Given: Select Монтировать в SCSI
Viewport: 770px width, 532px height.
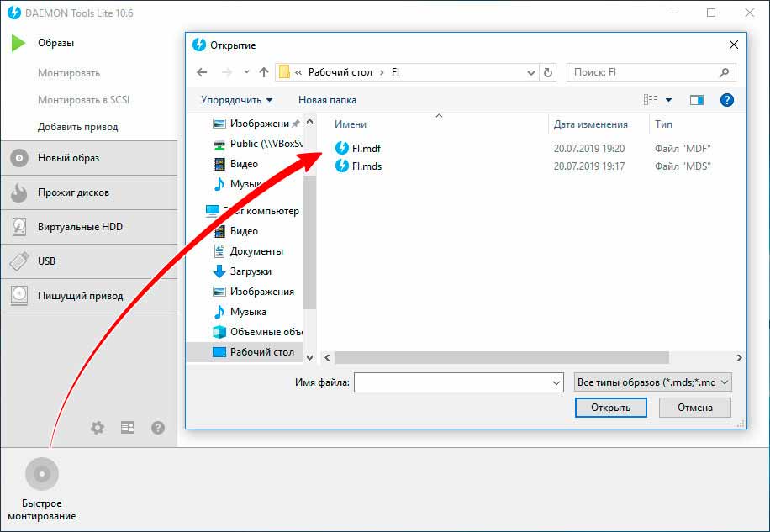Looking at the screenshot, I should (x=83, y=100).
